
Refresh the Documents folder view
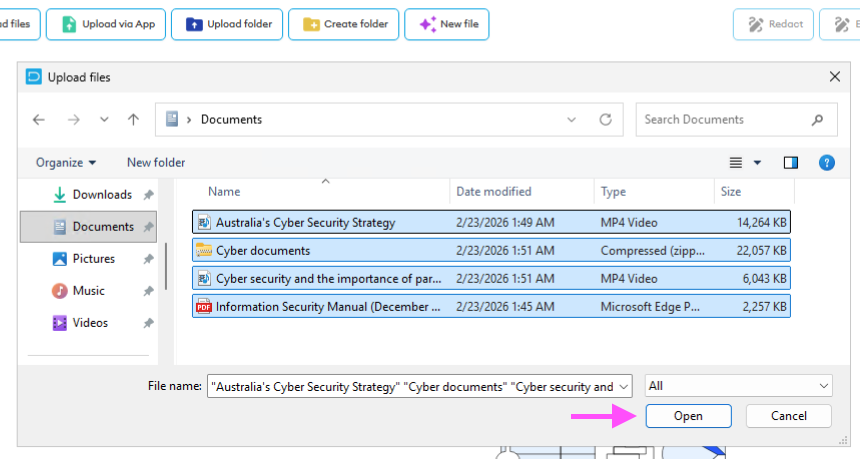coord(606,120)
